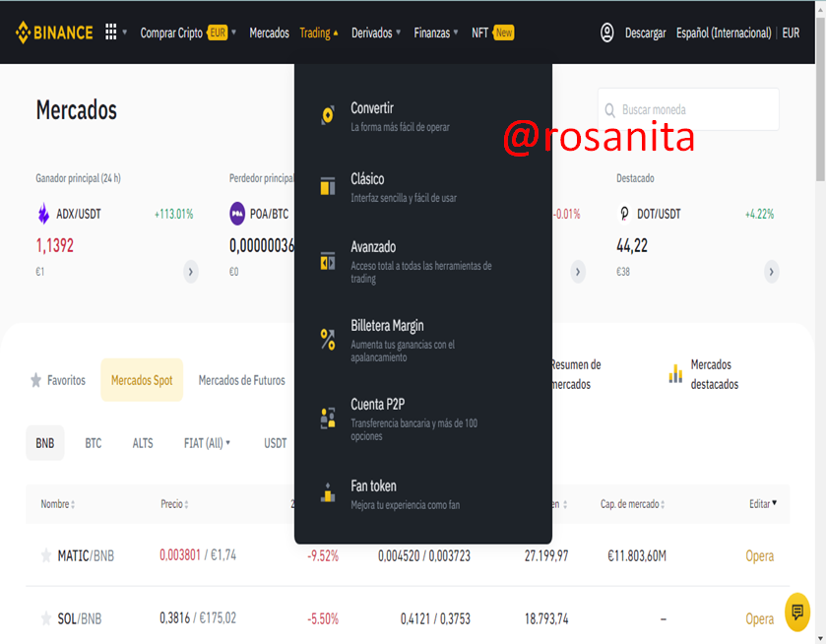Open the user account profile icon
This screenshot has width=826, height=644.
(x=606, y=32)
